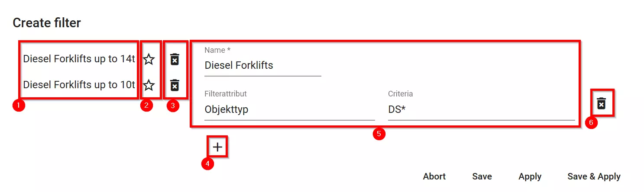The height and width of the screenshot is (192, 644).
Task: Click the red annotation marker numbered 4
Action: coord(208,164)
